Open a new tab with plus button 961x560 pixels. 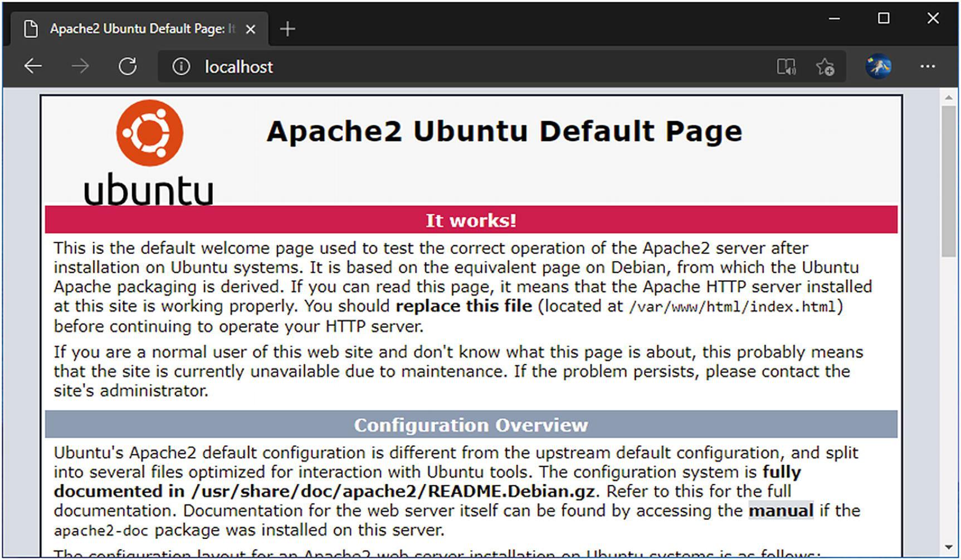[287, 29]
